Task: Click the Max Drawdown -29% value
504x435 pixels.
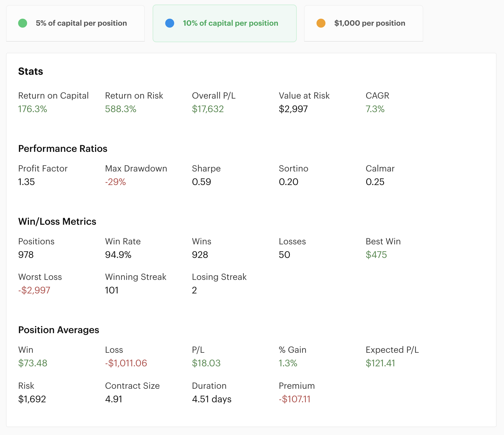Action: (x=115, y=182)
